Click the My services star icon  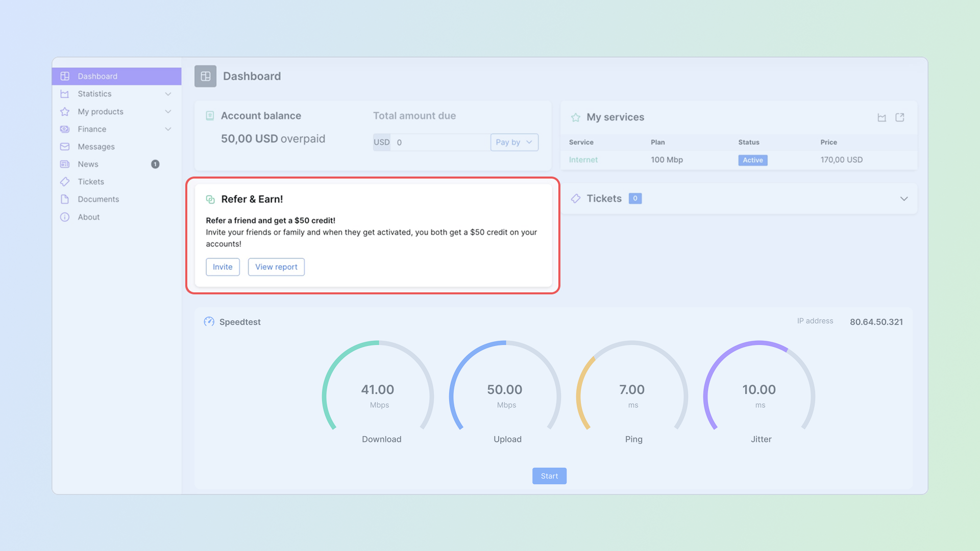[576, 117]
